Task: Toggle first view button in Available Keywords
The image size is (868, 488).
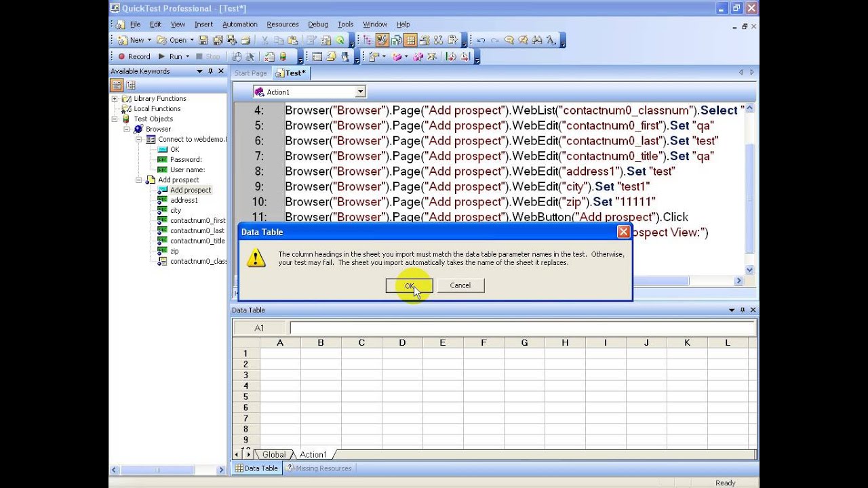Action: coord(117,85)
